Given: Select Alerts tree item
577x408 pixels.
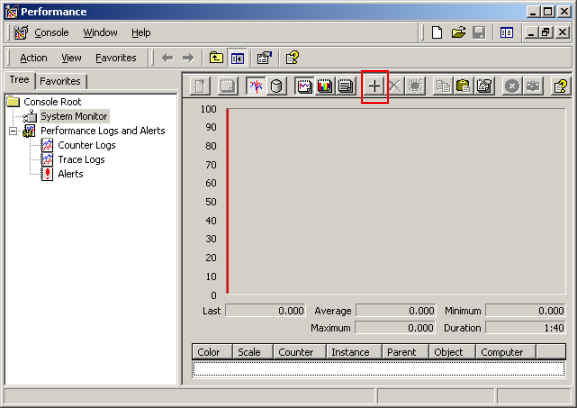Looking at the screenshot, I should tap(71, 174).
